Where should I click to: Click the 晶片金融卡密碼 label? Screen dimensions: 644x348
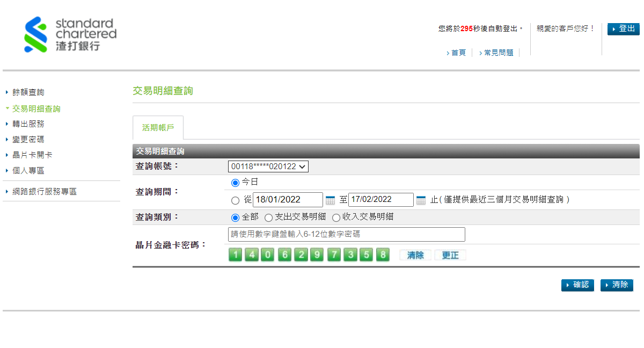[171, 245]
